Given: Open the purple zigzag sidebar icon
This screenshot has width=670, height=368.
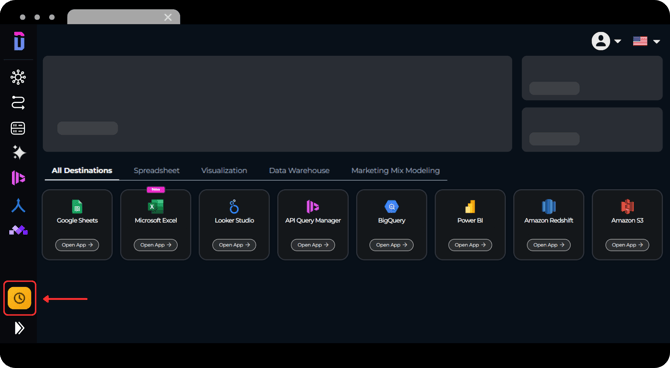Looking at the screenshot, I should [x=18, y=230].
